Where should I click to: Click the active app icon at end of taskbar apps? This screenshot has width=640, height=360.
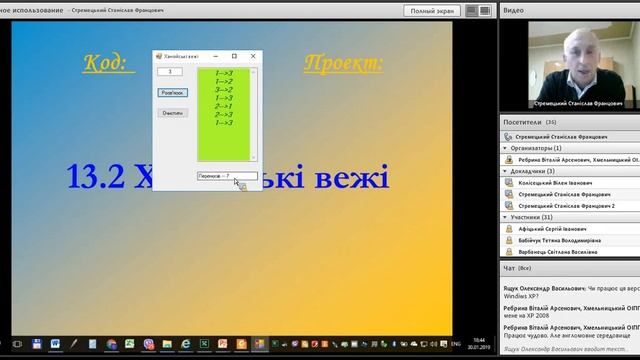click(260, 344)
